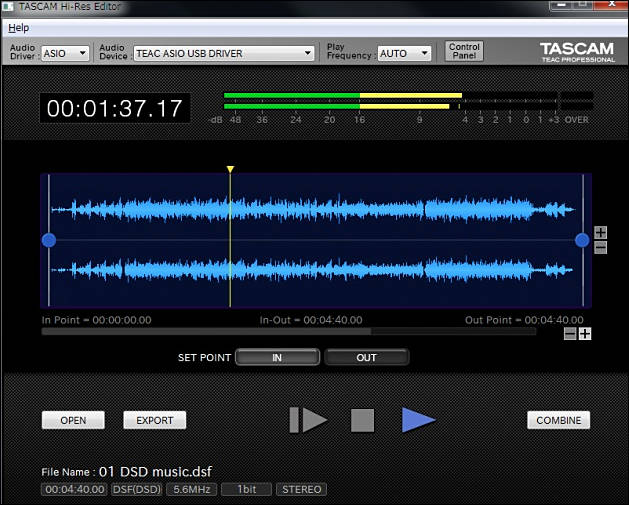Click the upper channel waveform
The image size is (629, 505).
point(313,209)
